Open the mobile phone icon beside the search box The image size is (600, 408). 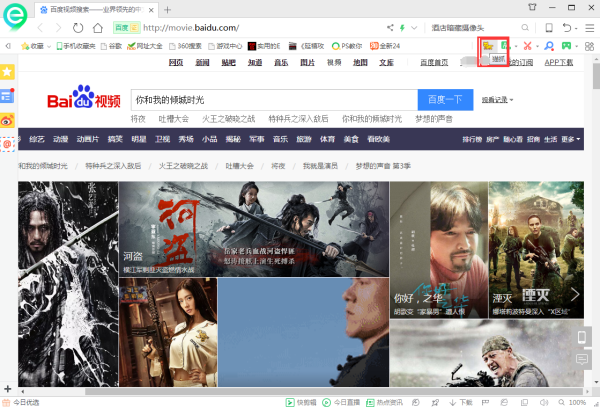click(549, 28)
